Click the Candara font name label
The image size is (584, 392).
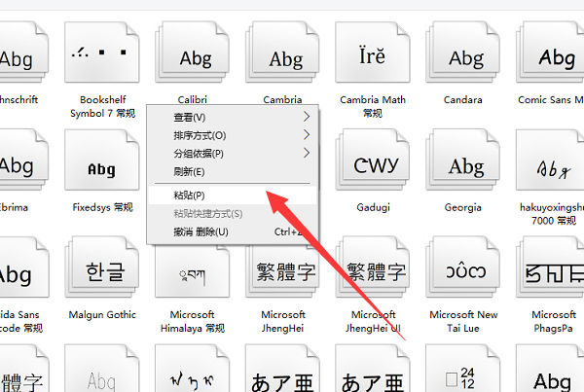pyautogui.click(x=463, y=99)
